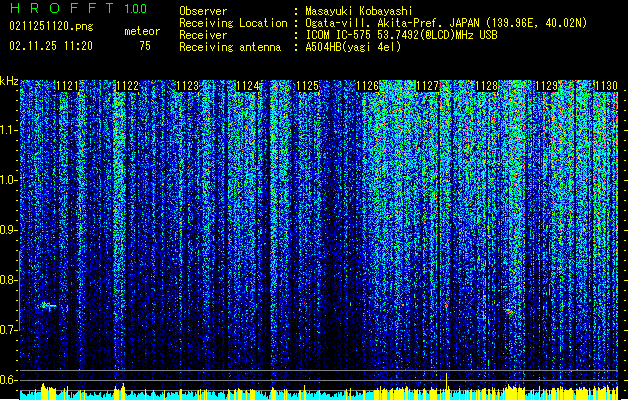Click the 0.7 kHz axis label
Viewport: 629px width, 400px height.
[8, 330]
